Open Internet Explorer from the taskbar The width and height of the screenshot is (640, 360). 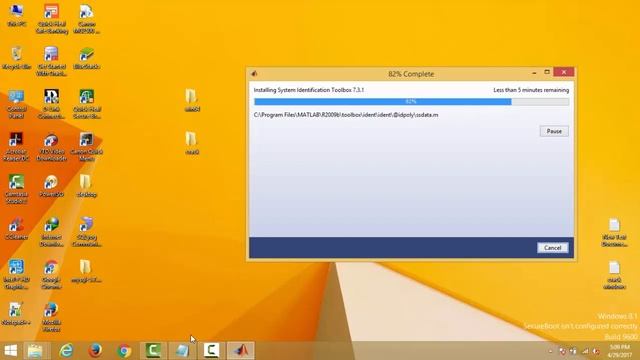tap(66, 351)
